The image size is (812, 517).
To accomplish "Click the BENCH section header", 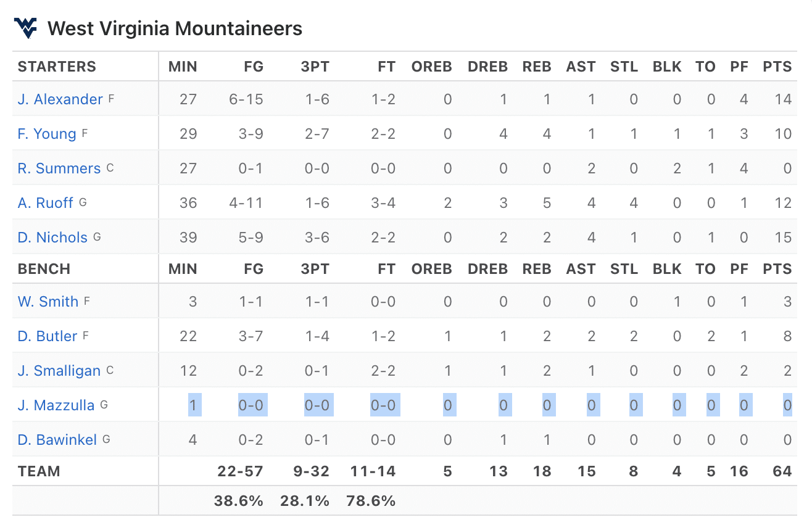I will point(44,269).
